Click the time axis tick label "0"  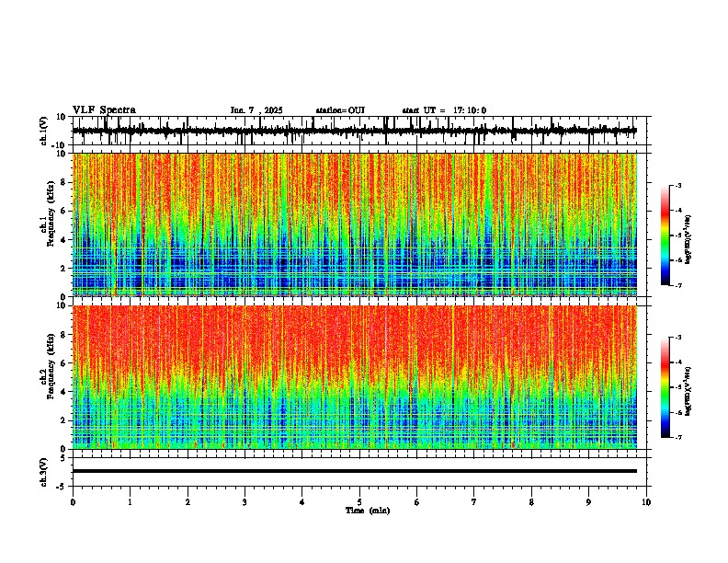point(73,502)
